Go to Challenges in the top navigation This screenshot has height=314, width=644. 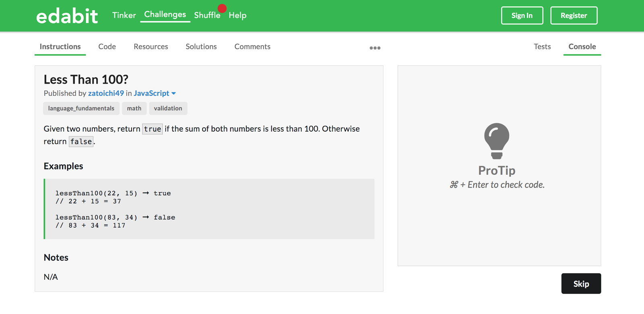tap(165, 14)
